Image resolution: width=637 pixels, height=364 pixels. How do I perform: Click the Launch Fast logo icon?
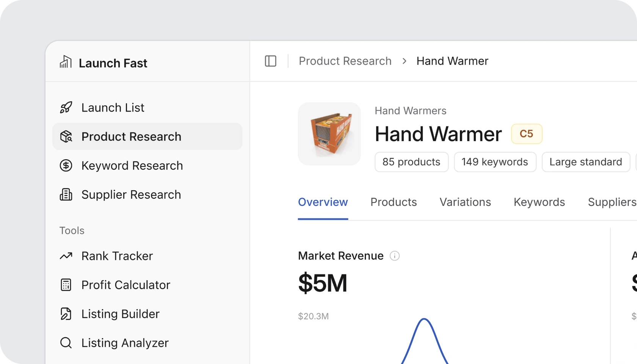66,62
